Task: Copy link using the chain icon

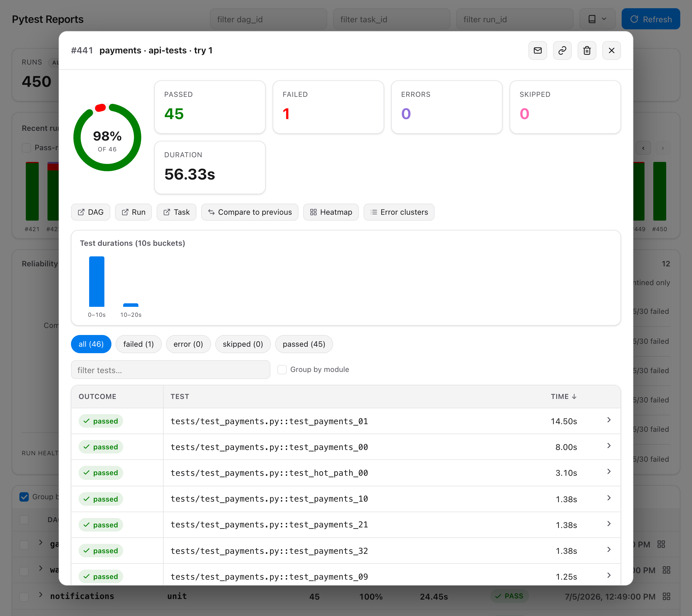Action: (x=562, y=50)
